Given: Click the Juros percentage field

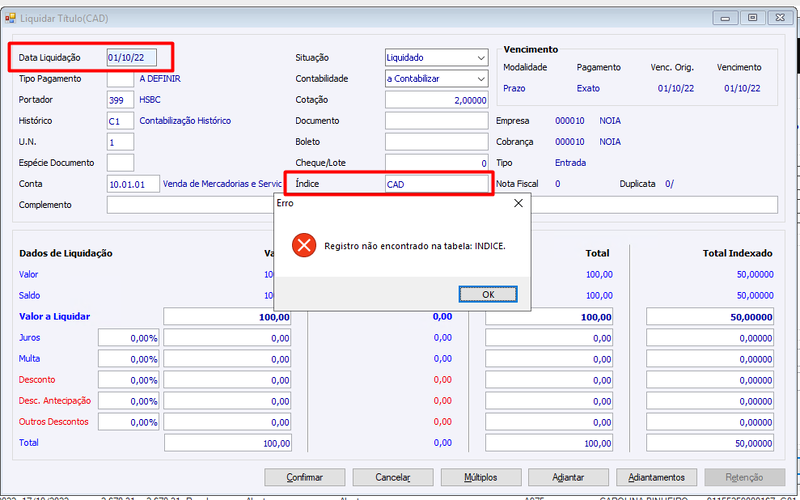Looking at the screenshot, I should click(x=129, y=338).
